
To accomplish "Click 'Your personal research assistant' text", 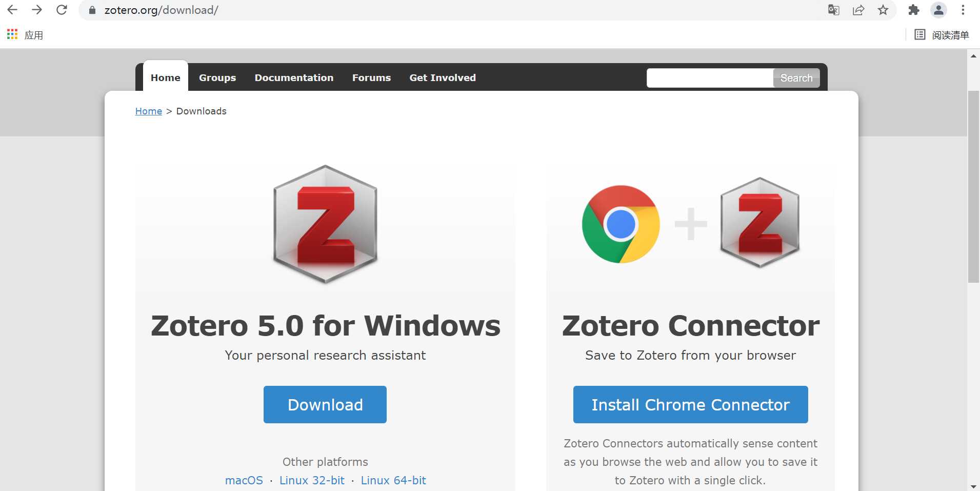I will tap(325, 355).
